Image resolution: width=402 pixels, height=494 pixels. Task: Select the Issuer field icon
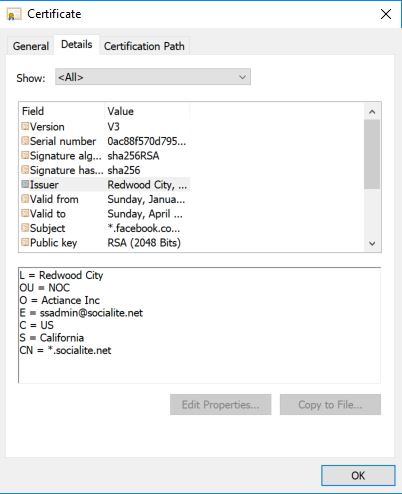coord(25,184)
